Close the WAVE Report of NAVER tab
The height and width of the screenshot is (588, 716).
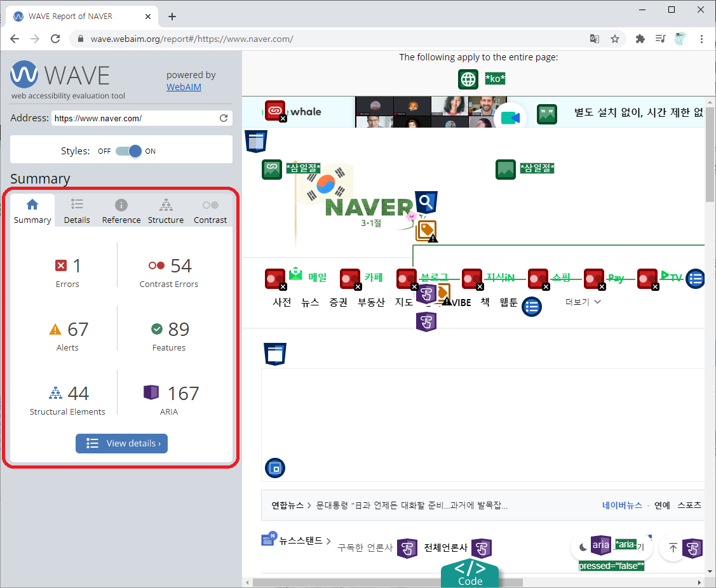tap(148, 17)
